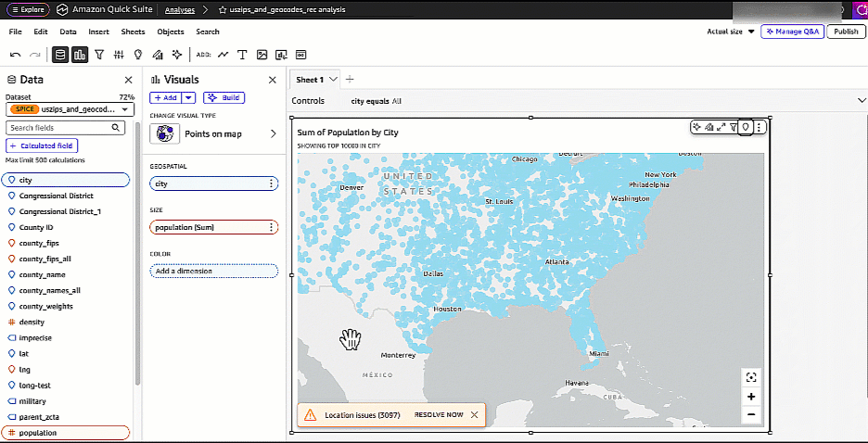Open the Sheets menu
The image size is (868, 443).
coord(133,32)
